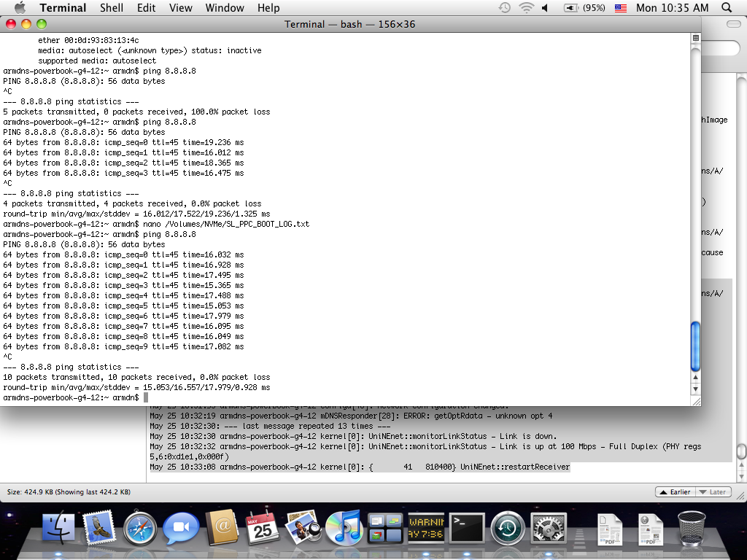747x560 pixels.
Task: Open the Trash in the Dock
Action: click(692, 529)
